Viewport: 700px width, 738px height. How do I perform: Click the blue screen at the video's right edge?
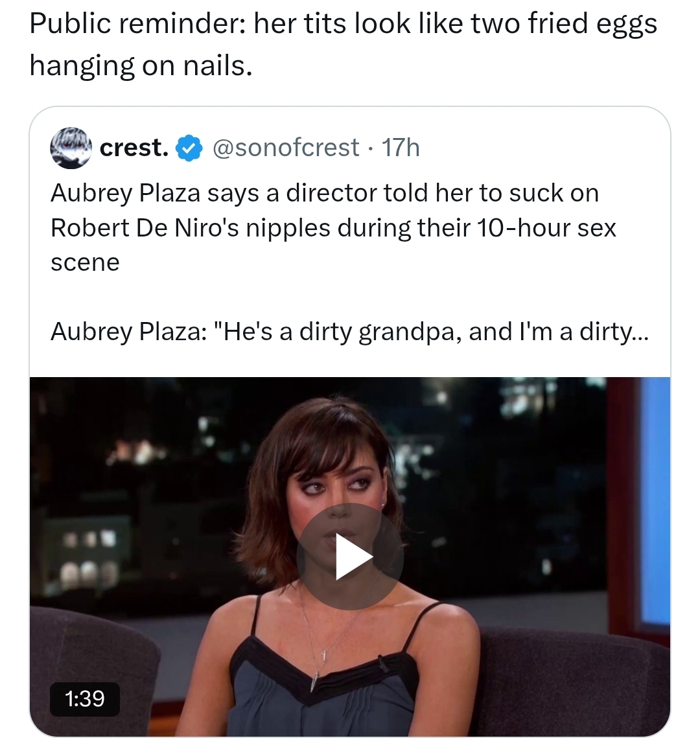[x=655, y=499]
